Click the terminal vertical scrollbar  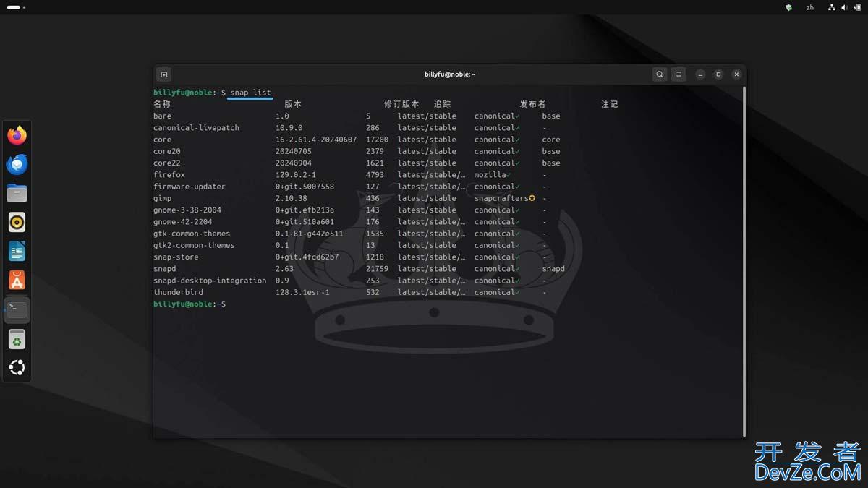click(x=744, y=262)
